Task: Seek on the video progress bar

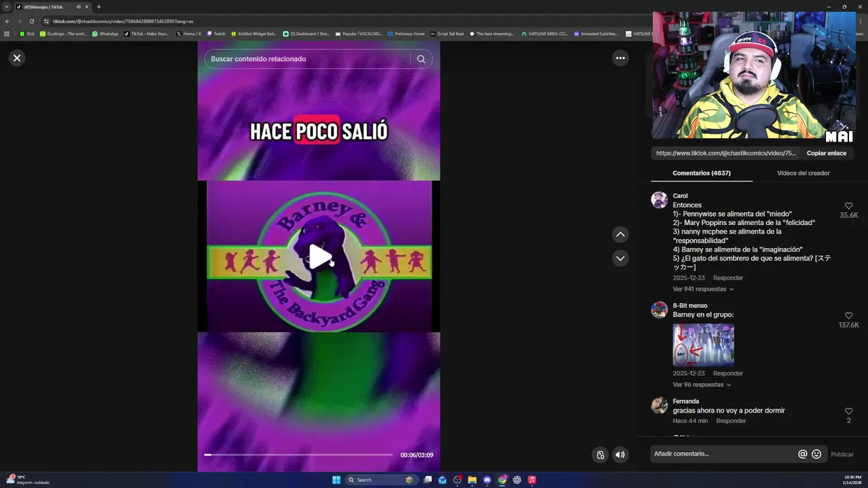Action: click(298, 455)
